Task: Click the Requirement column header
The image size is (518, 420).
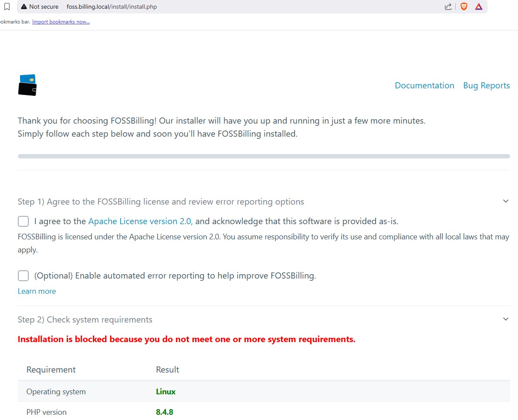Action: (51, 370)
